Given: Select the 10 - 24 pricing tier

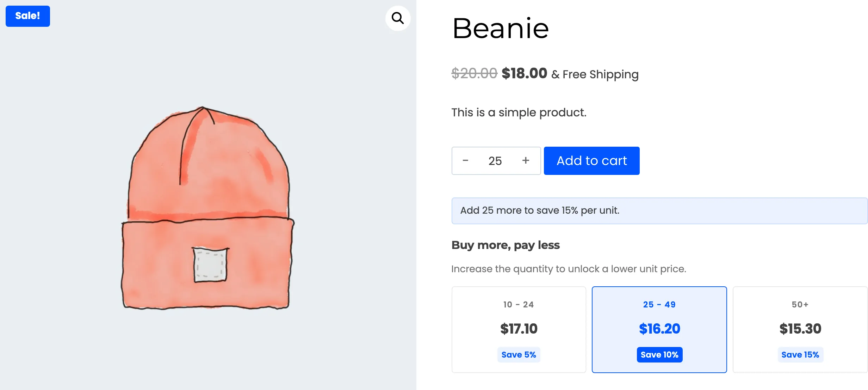Looking at the screenshot, I should 519,329.
